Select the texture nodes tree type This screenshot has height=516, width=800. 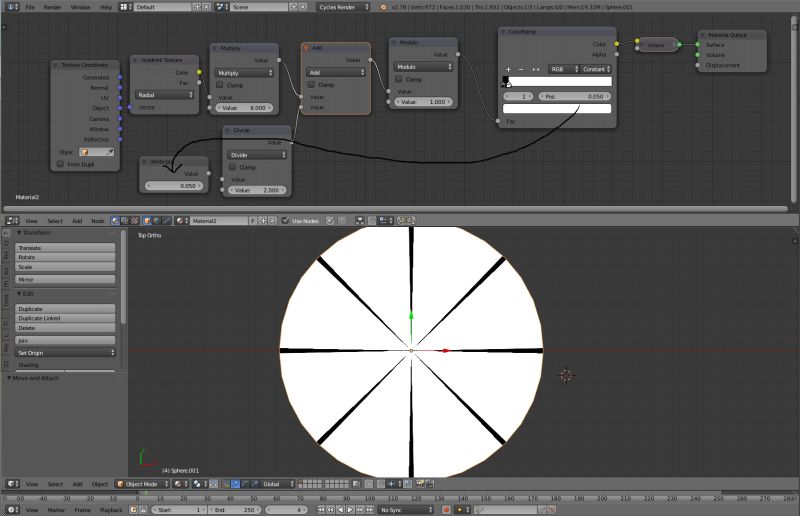(135, 221)
